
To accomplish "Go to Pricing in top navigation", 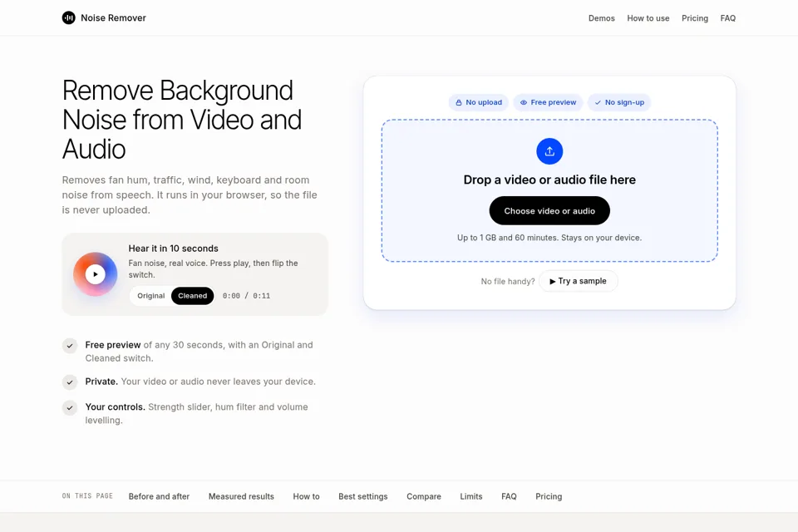I will pos(695,18).
